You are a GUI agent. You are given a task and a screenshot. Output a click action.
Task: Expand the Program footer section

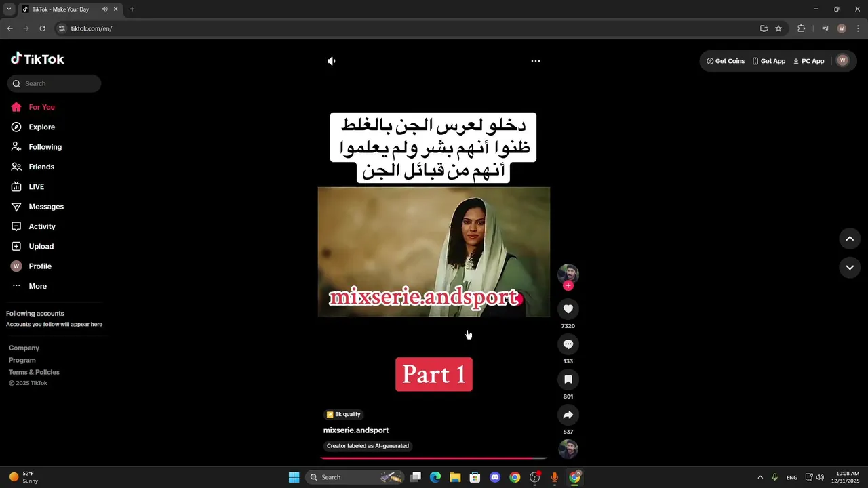(x=22, y=360)
